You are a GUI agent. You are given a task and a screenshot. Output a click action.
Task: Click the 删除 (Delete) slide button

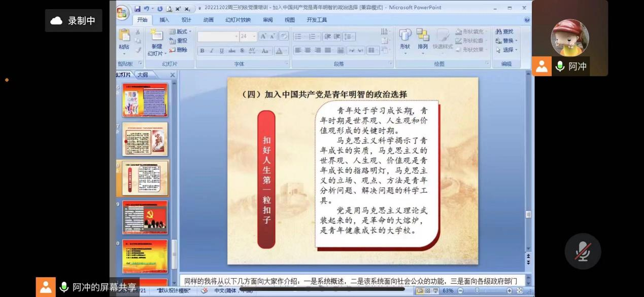point(181,50)
